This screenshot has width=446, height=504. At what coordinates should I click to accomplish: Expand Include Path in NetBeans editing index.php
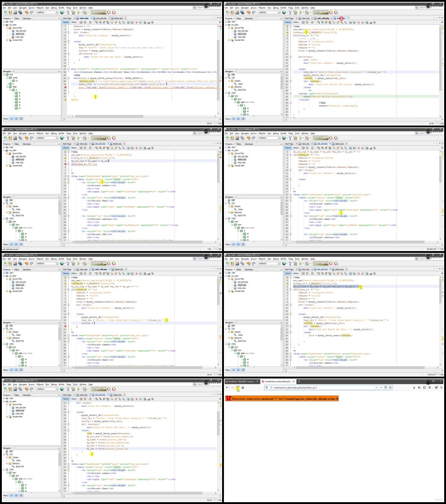pyautogui.click(x=7, y=40)
